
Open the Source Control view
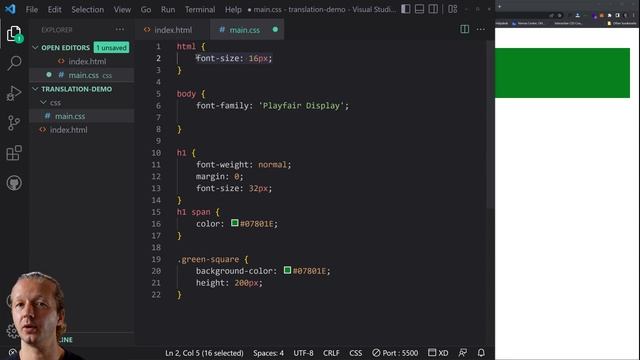[14, 123]
